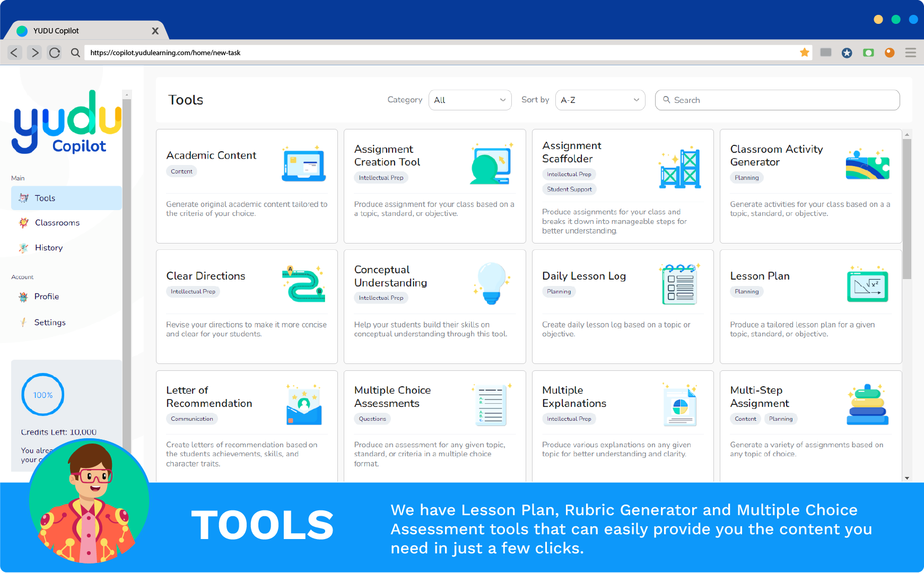Click the Classrooms icon in the sidebar
The height and width of the screenshot is (573, 924).
23,223
